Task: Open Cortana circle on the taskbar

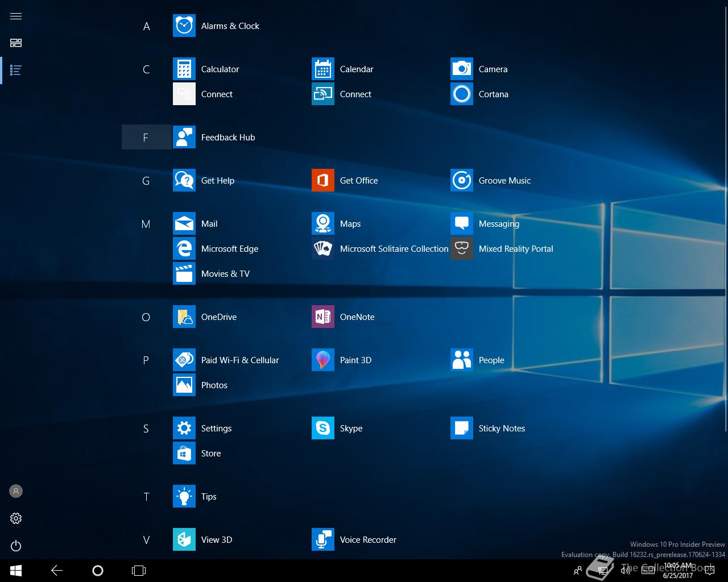Action: point(98,571)
